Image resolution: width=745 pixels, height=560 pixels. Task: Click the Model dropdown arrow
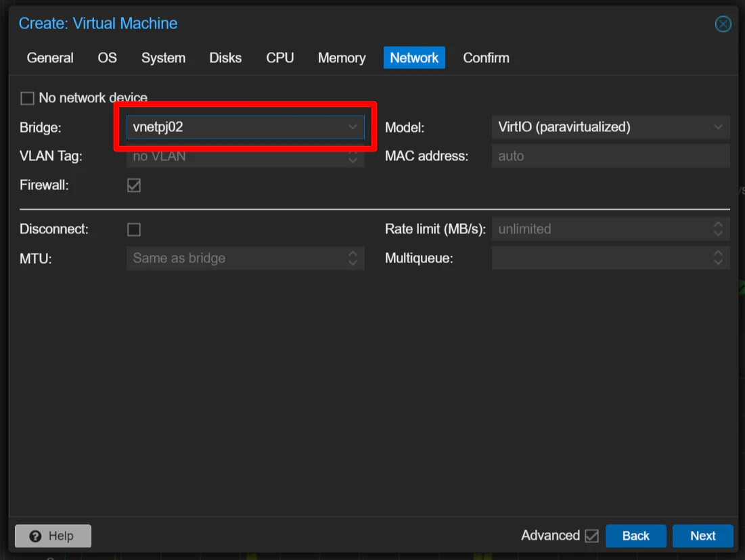coord(718,127)
